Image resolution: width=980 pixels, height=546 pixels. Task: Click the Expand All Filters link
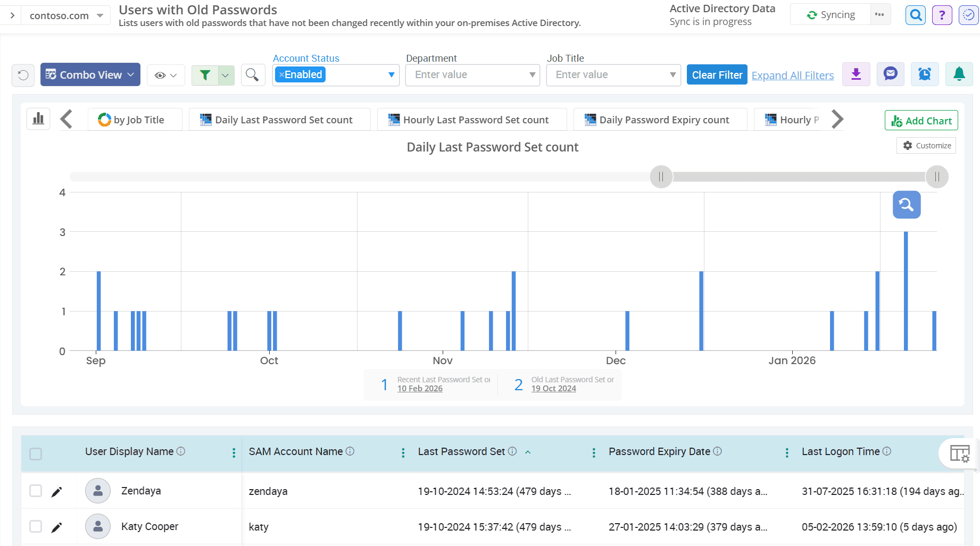click(x=792, y=75)
